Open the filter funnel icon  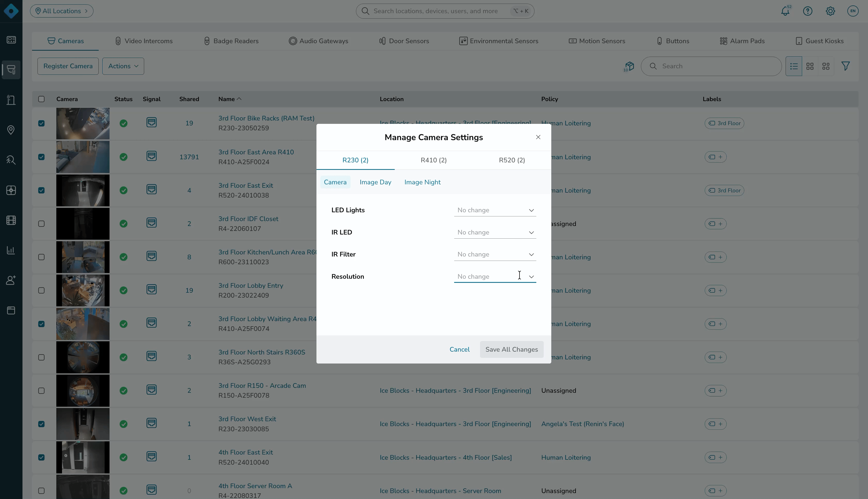point(846,66)
